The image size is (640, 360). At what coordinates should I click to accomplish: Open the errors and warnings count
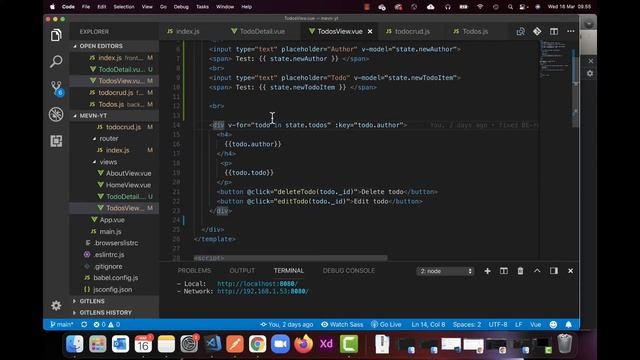point(107,324)
